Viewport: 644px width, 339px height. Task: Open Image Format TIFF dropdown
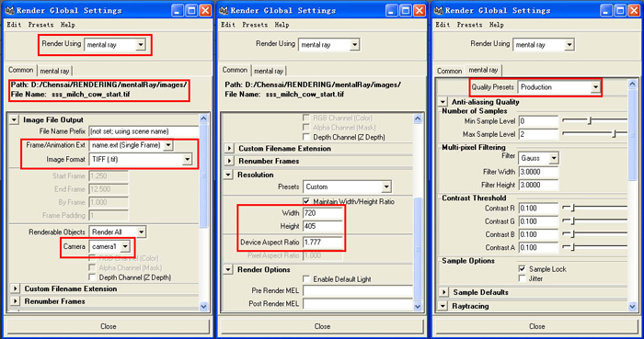[x=141, y=160]
